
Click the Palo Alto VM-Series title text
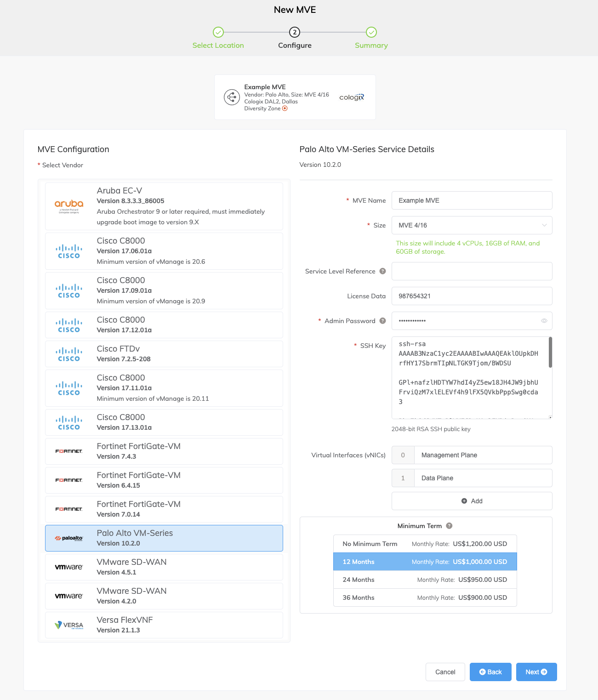pos(135,533)
